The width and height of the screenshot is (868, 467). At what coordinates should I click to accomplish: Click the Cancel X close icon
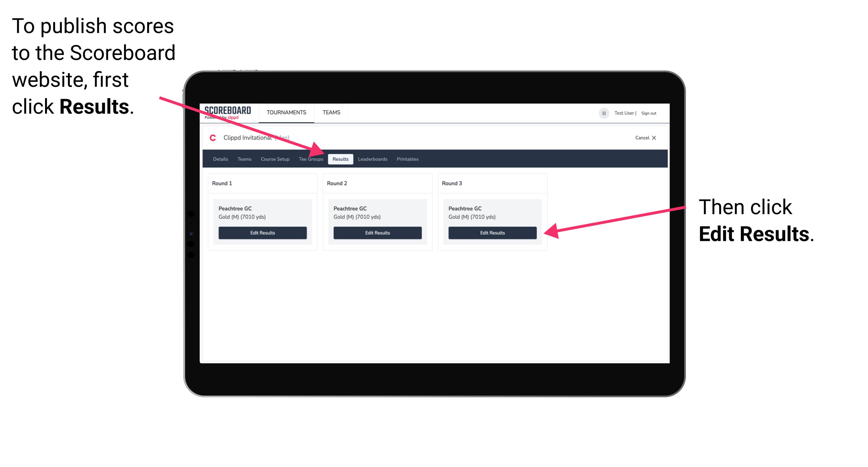650,138
